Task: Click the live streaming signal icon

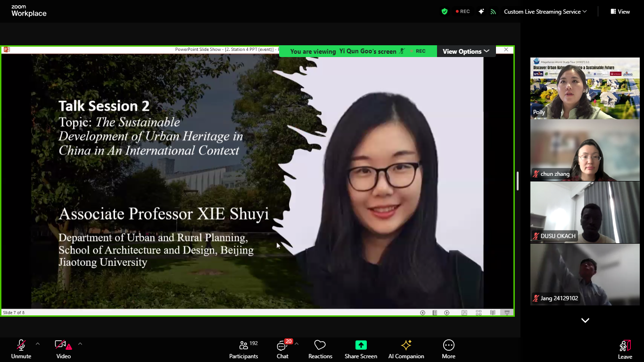Action: (x=493, y=11)
